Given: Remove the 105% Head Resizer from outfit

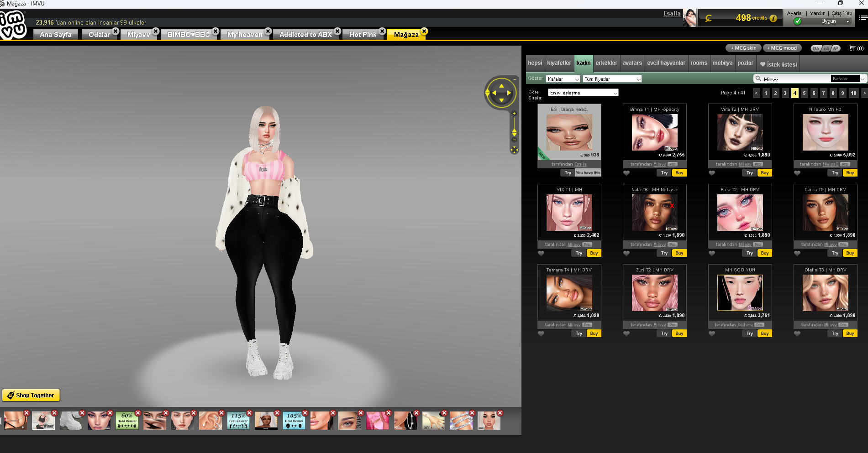Looking at the screenshot, I should pos(305,413).
